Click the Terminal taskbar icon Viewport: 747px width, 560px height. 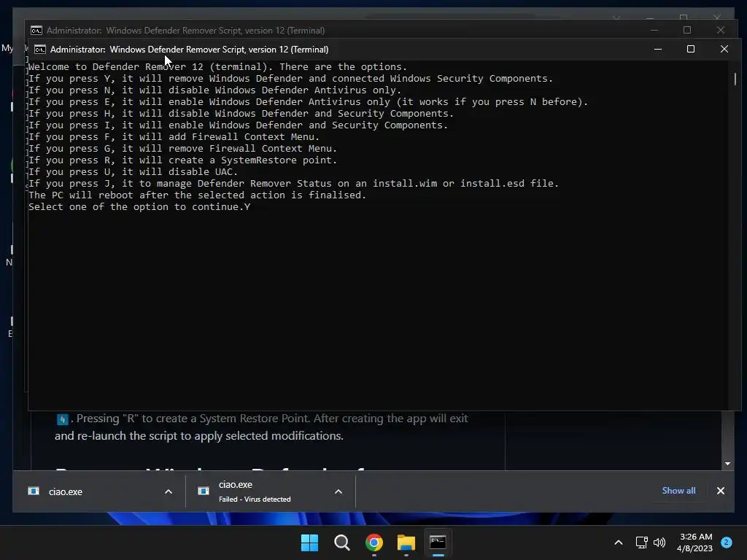[438, 542]
